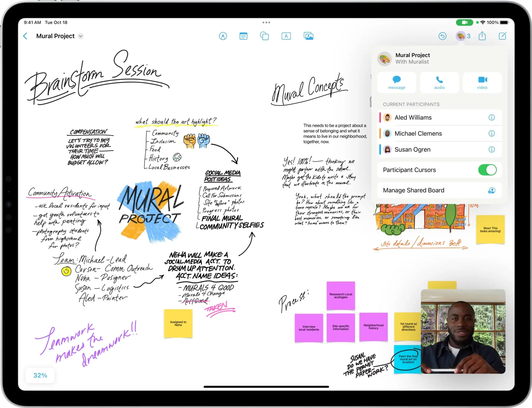Select audio tab in collaboration panel
Image resolution: width=532 pixels, height=408 pixels.
click(x=439, y=82)
